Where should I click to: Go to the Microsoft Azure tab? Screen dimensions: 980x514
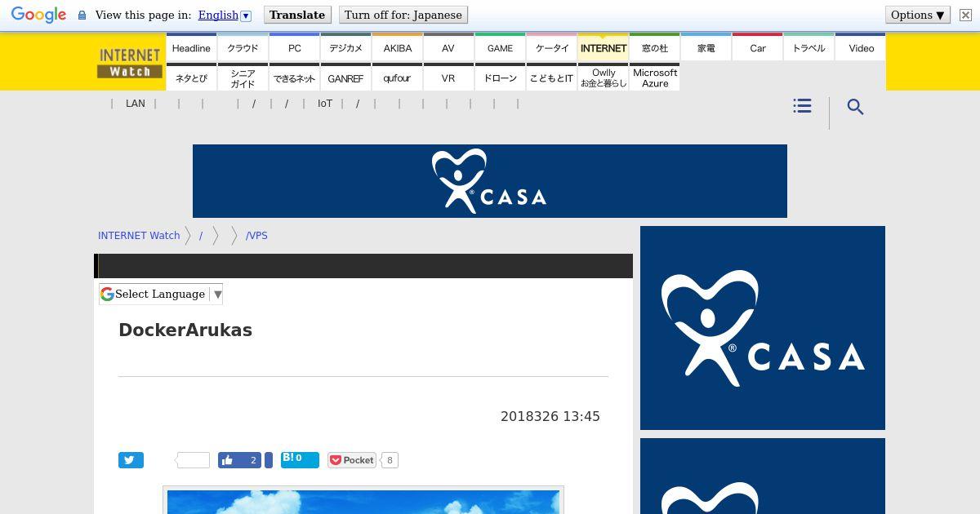pyautogui.click(x=655, y=78)
